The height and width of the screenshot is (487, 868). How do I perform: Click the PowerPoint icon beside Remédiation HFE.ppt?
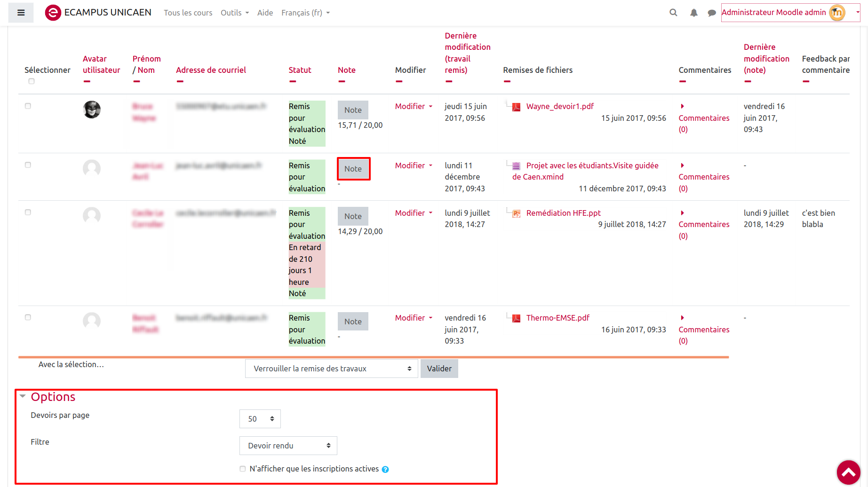click(516, 213)
